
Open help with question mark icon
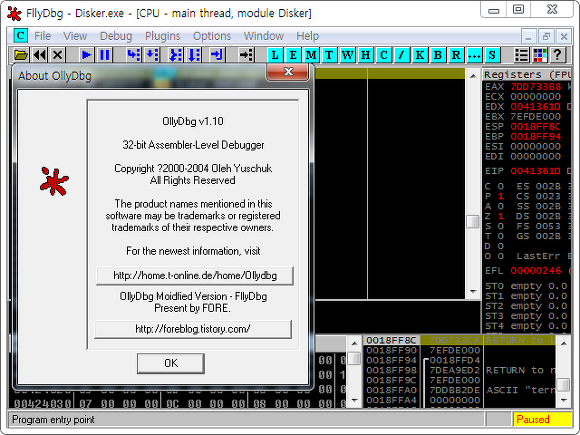(558, 55)
